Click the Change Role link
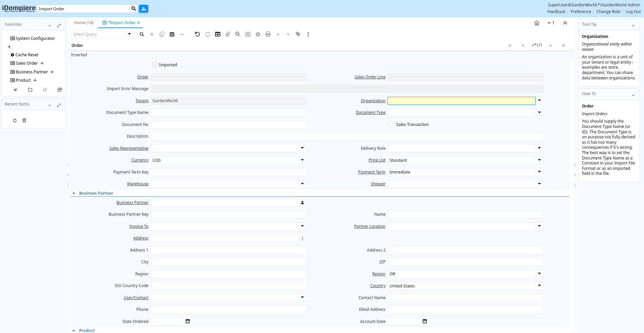Screen dimensions: 644x333 [608, 12]
